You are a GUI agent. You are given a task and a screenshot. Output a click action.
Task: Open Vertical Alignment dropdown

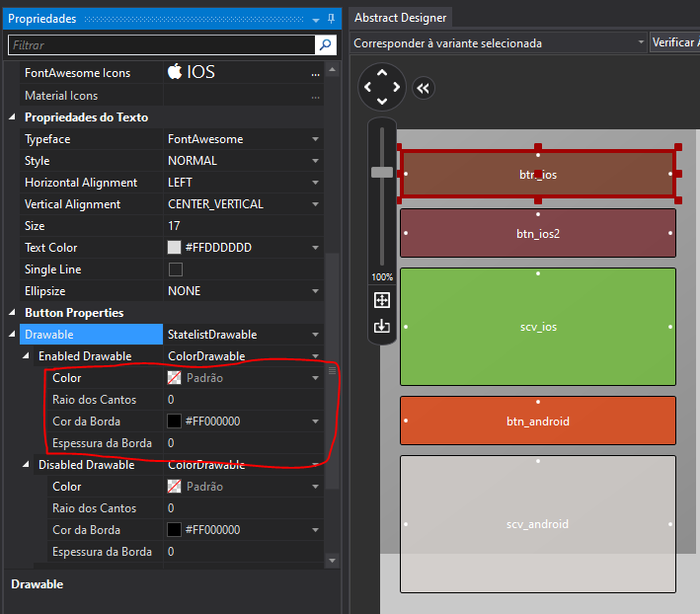315,204
